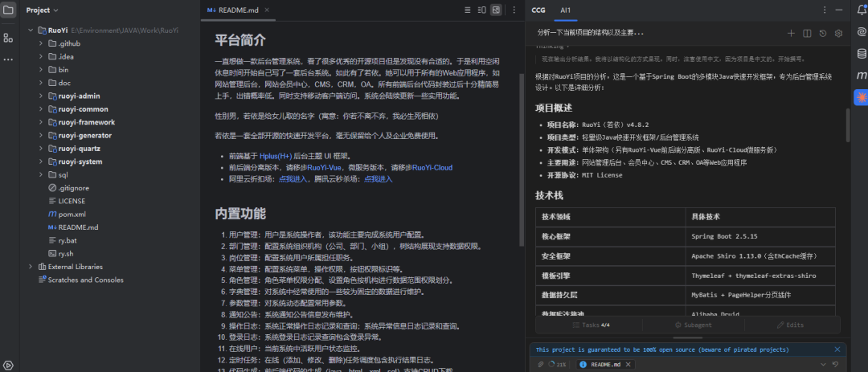Switch to the AI1 tab
Image resolution: width=868 pixels, height=372 pixels.
[565, 10]
